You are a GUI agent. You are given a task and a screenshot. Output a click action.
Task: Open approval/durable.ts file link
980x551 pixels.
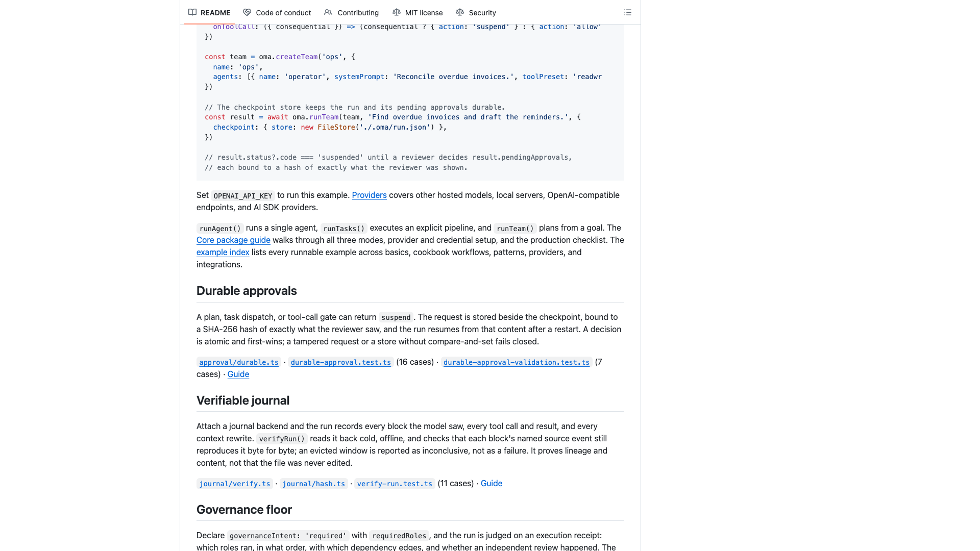[239, 362]
